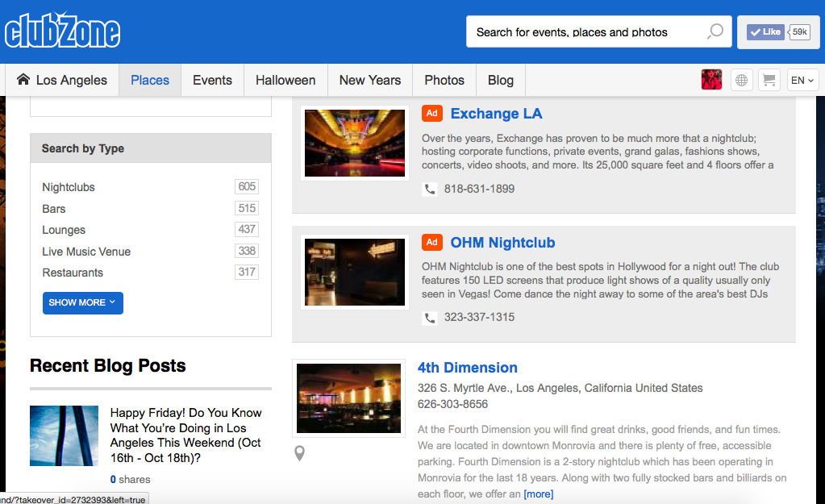This screenshot has width=825, height=504.
Task: Select Los Angeles in the navigation bar
Action: [62, 80]
